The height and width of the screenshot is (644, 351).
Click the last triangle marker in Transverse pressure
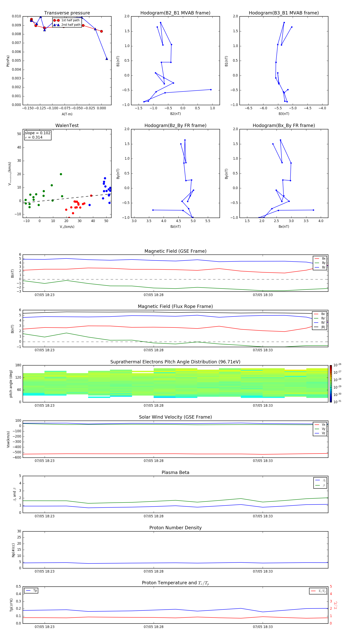107,59
